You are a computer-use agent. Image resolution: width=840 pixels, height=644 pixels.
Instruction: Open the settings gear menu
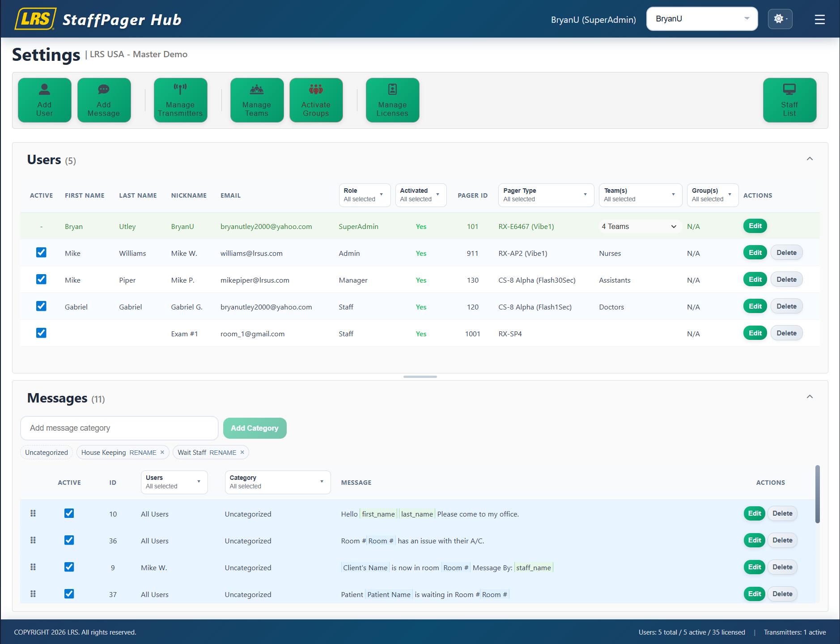coord(780,19)
